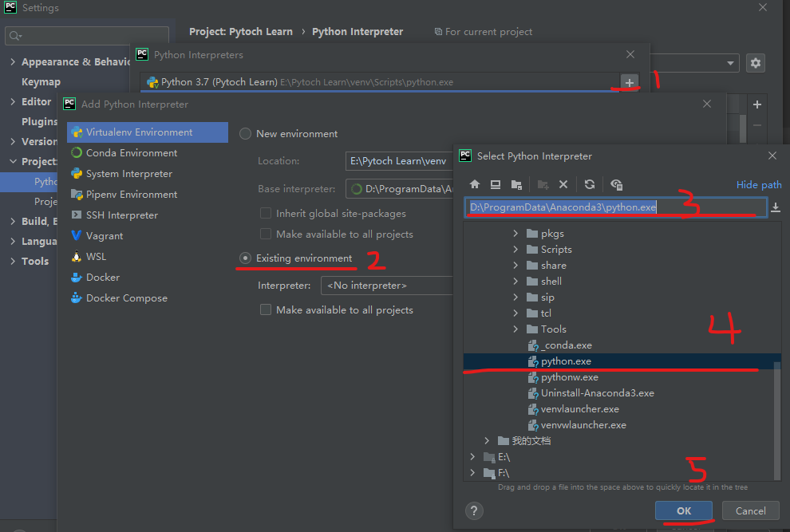
Task: Close the Python Interpreters dialog
Action: pyautogui.click(x=630, y=54)
